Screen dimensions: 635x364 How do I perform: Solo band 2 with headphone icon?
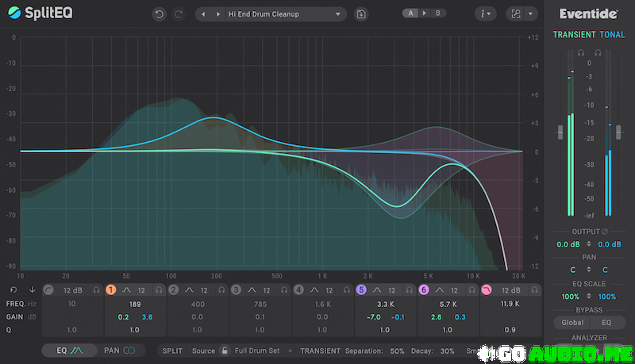pyautogui.click(x=221, y=290)
